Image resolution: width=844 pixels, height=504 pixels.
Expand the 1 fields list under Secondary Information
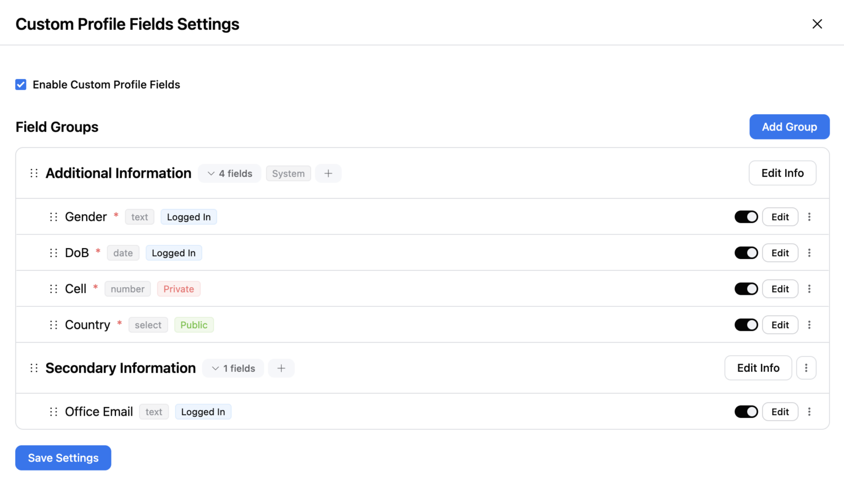coord(232,368)
